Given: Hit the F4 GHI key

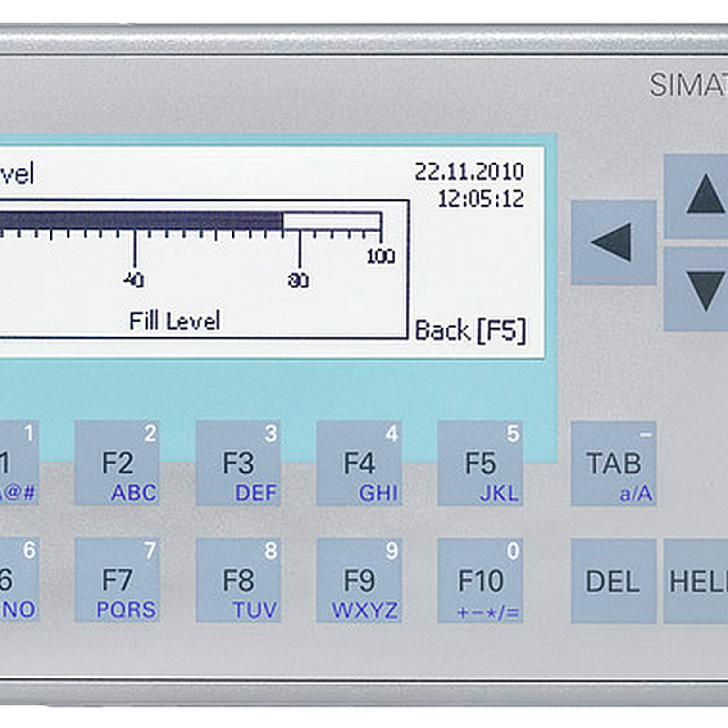Looking at the screenshot, I should pyautogui.click(x=359, y=463).
